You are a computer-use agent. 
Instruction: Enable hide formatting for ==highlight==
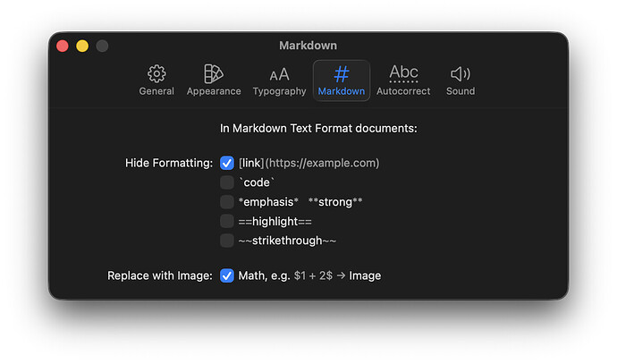[x=227, y=221]
